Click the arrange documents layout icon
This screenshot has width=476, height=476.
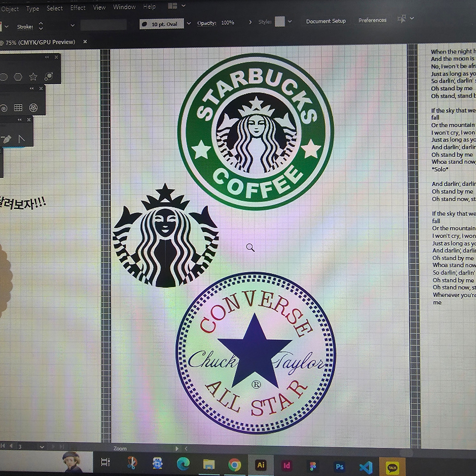(173, 6)
